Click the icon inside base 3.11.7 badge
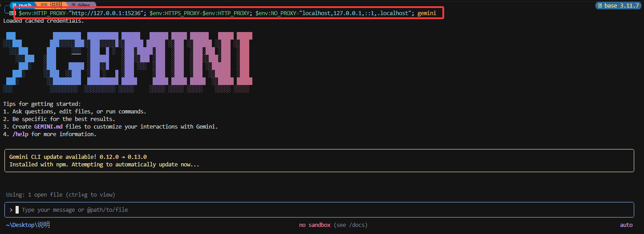The width and height of the screenshot is (644, 234). (x=600, y=6)
